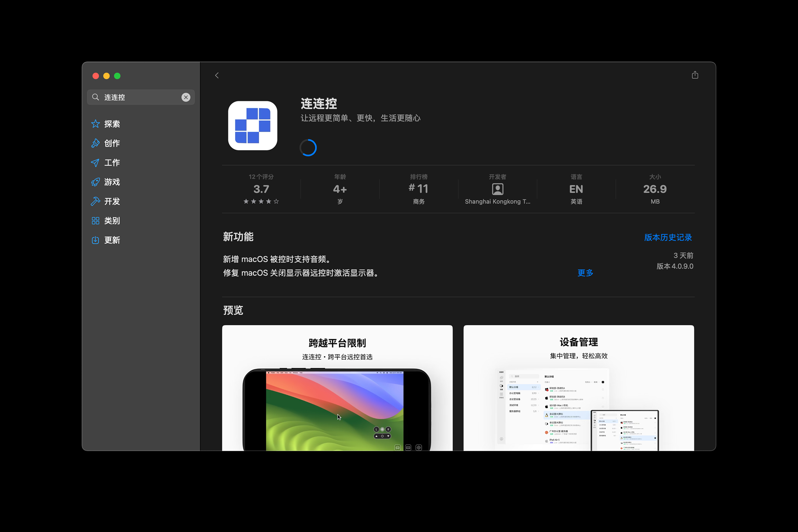
Task: Click the 3.7 rating score
Action: pyautogui.click(x=261, y=189)
